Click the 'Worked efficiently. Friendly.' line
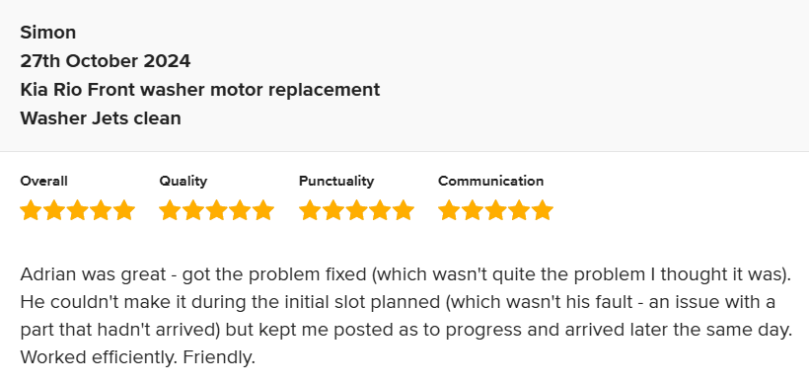809x384 pixels. (138, 357)
